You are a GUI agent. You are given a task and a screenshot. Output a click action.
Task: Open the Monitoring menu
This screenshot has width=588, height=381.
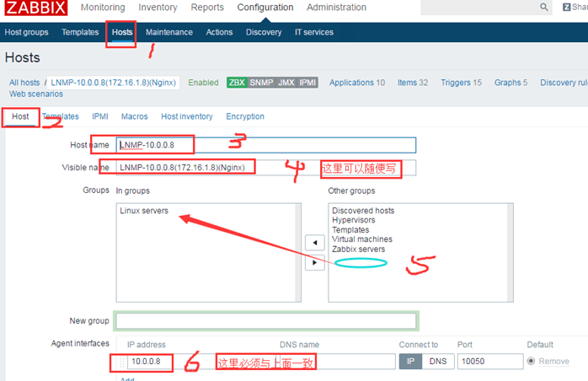point(103,7)
